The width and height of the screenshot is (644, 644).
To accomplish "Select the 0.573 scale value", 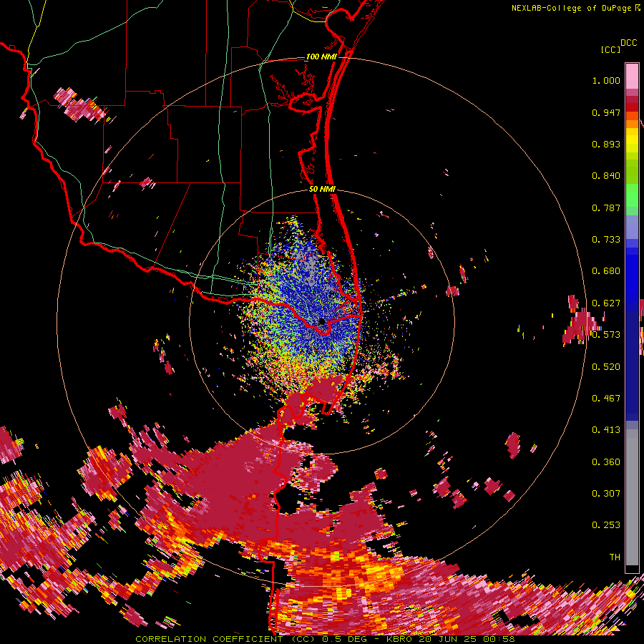I will tap(606, 335).
